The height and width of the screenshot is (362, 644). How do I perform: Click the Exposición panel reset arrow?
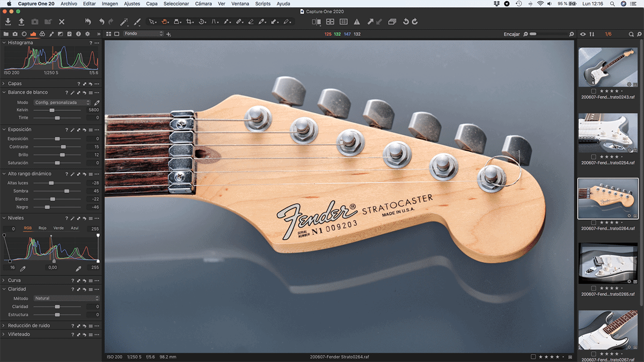pyautogui.click(x=85, y=130)
